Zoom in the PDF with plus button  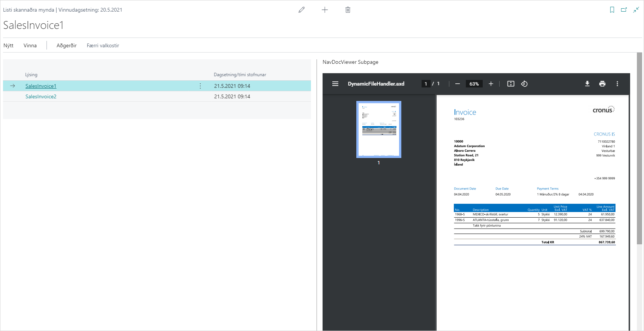point(491,84)
